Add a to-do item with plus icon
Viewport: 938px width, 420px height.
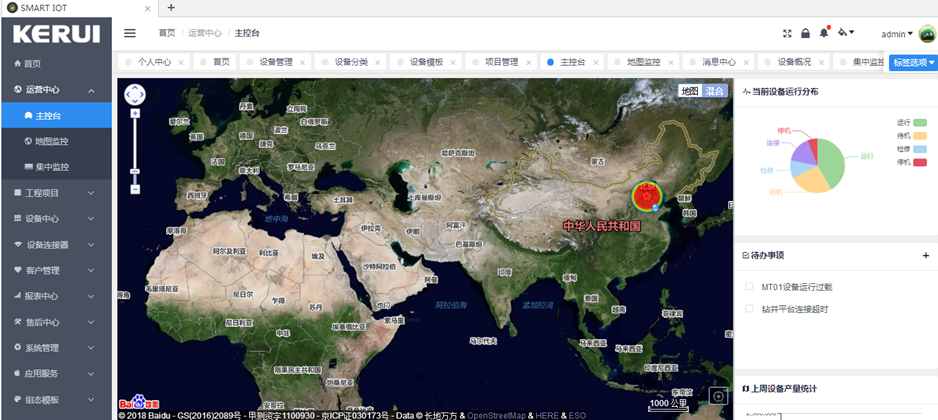(x=925, y=255)
